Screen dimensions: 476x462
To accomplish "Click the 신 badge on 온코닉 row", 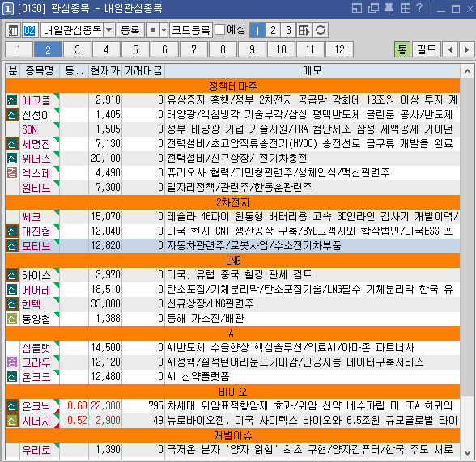I will click(12, 406).
